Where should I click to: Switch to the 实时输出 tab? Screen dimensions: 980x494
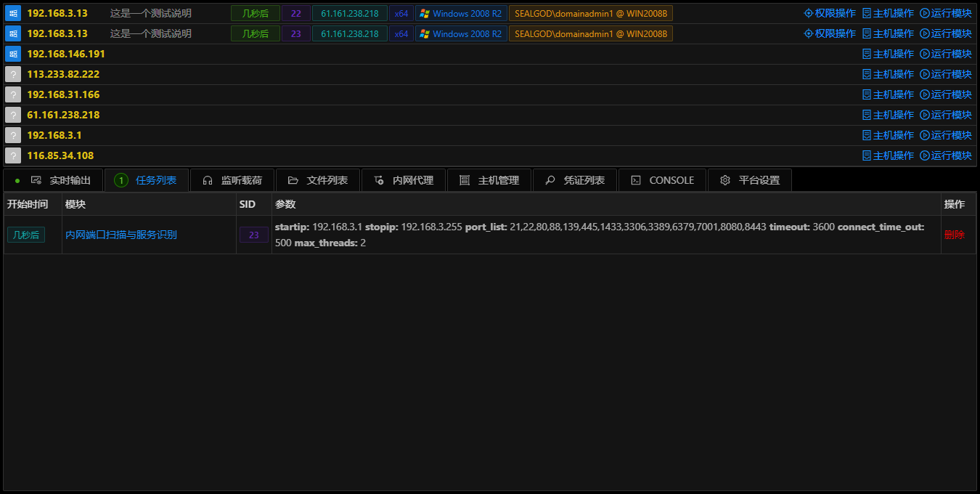click(x=53, y=180)
